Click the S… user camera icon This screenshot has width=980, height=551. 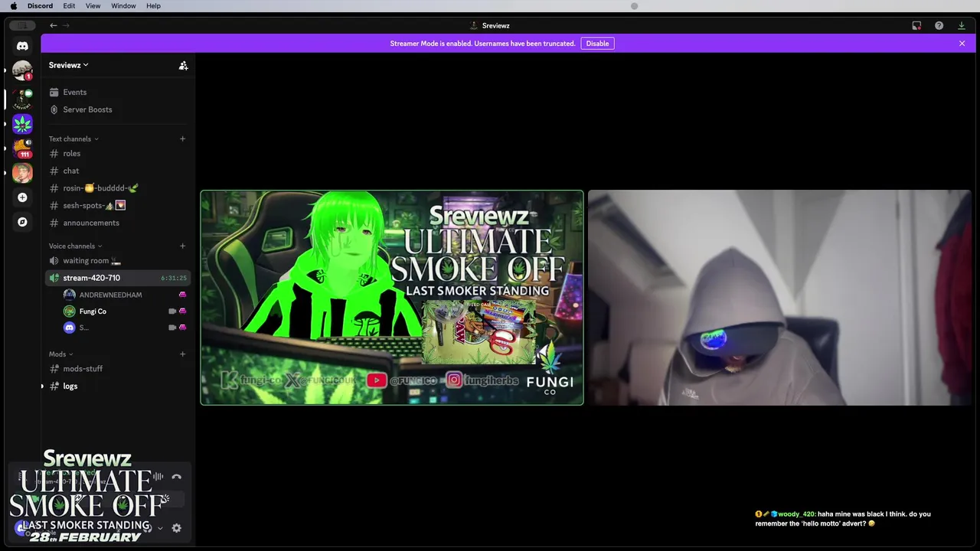[x=172, y=328]
